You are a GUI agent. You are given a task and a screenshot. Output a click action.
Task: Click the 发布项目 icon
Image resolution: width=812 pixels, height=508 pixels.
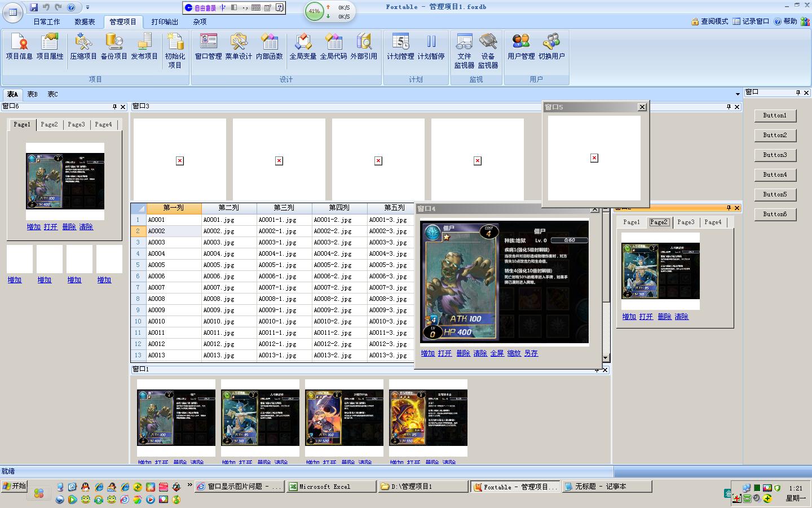[x=144, y=47]
